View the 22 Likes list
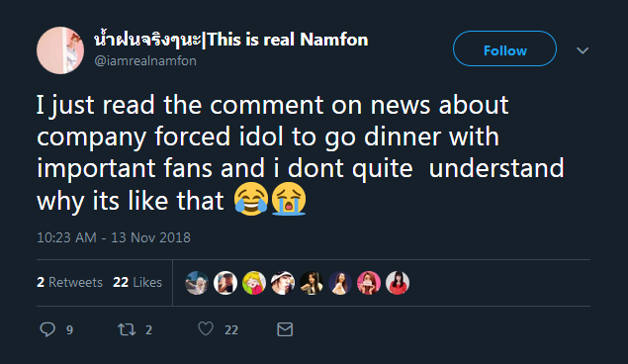The height and width of the screenshot is (364, 628). tap(137, 282)
